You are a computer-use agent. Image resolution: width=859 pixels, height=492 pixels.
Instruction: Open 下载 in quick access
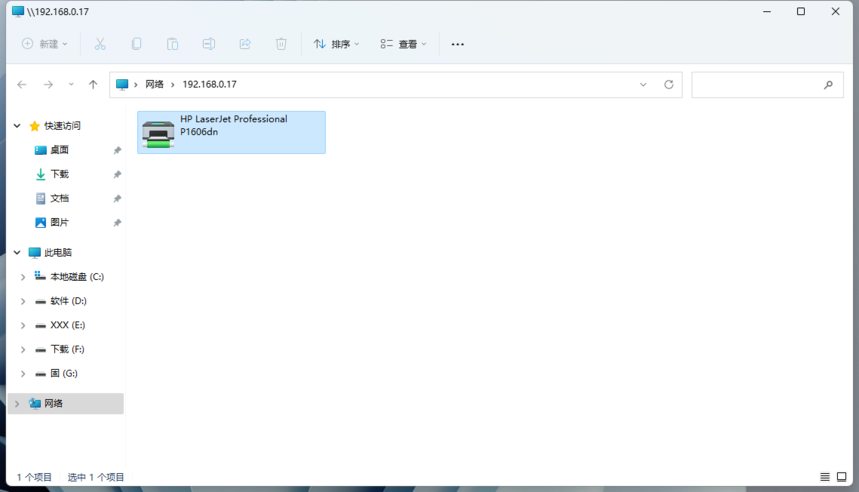click(x=59, y=174)
